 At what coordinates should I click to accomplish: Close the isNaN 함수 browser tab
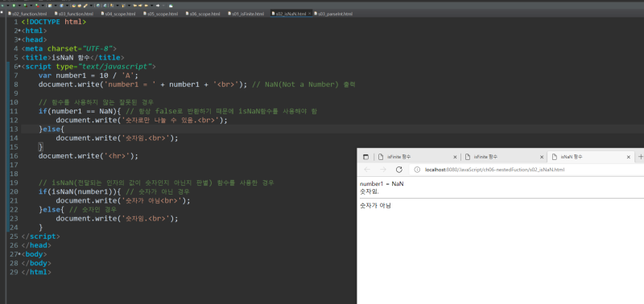629,157
